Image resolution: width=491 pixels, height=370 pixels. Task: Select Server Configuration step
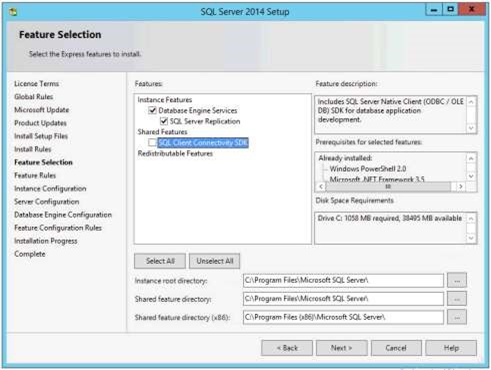click(x=47, y=202)
